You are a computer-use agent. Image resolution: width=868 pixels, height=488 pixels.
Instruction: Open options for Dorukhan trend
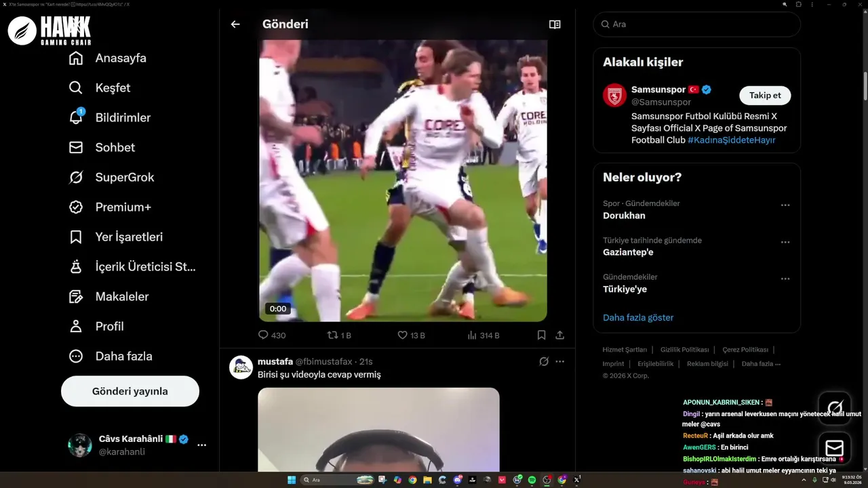click(x=785, y=205)
